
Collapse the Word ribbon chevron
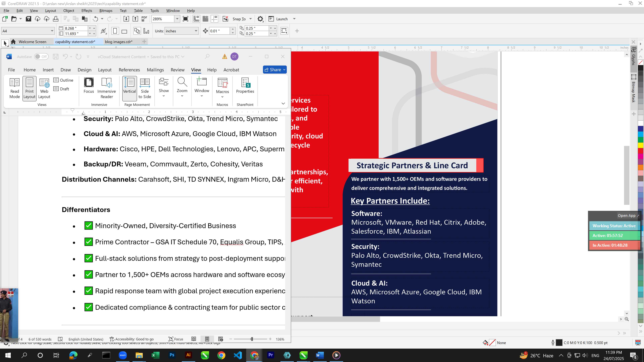pos(283,103)
